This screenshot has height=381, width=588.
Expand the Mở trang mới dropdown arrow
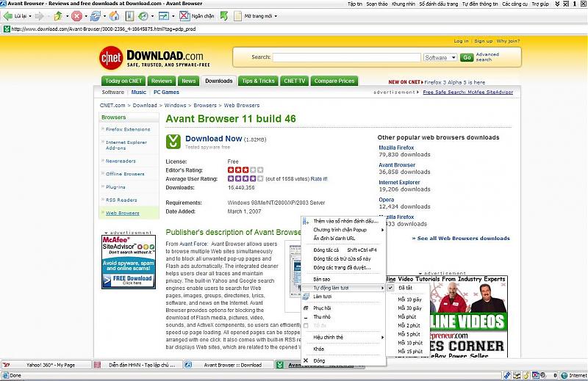(x=277, y=15)
